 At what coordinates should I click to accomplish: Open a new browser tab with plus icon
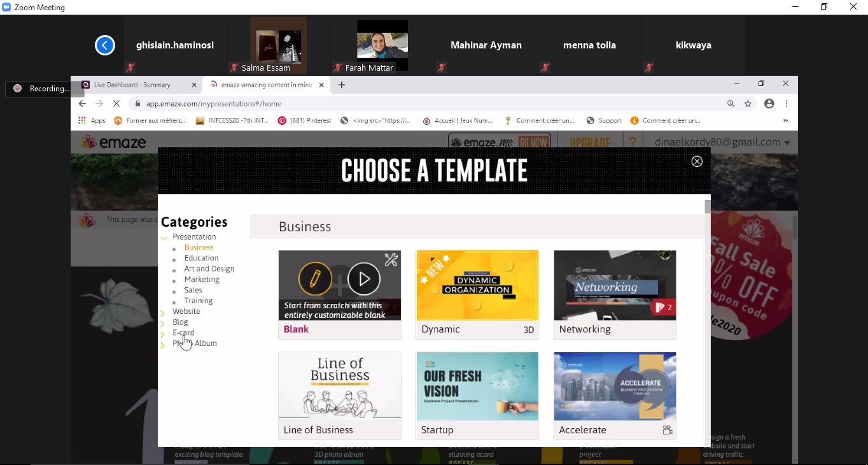click(x=342, y=85)
